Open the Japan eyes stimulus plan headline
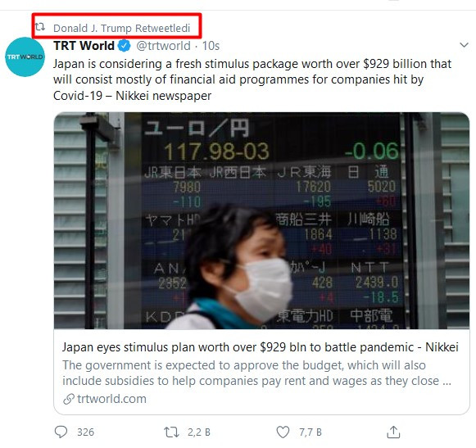Image resolution: width=476 pixels, height=448 pixels. point(261,347)
